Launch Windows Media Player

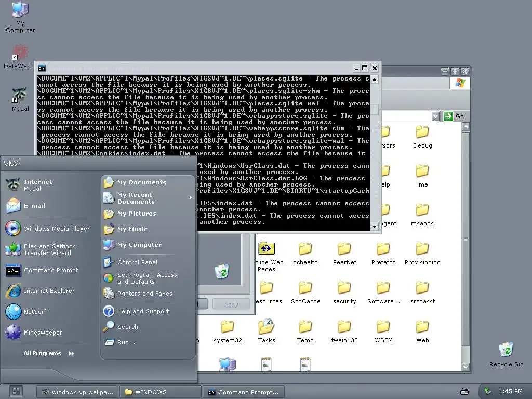click(47, 229)
